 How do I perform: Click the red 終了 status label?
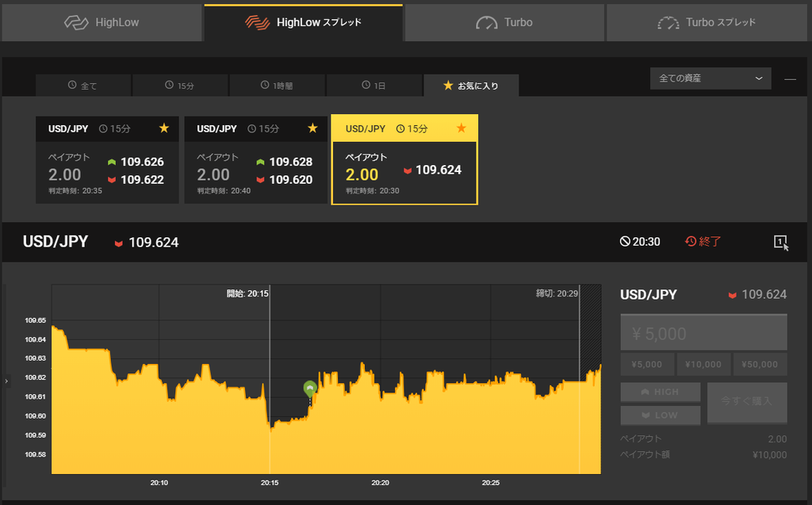click(703, 241)
